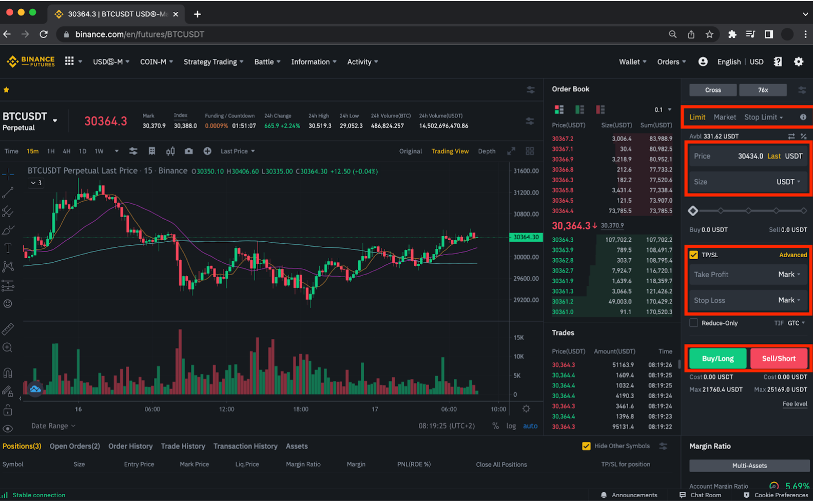Select the Market order tab
This screenshot has width=813, height=504.
point(725,117)
